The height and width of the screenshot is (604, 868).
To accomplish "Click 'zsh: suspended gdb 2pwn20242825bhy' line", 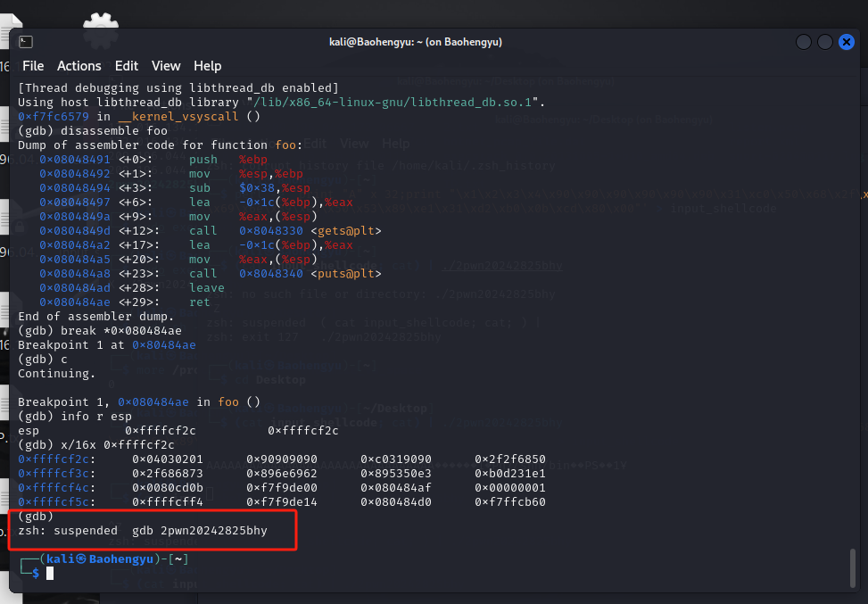I will (142, 531).
